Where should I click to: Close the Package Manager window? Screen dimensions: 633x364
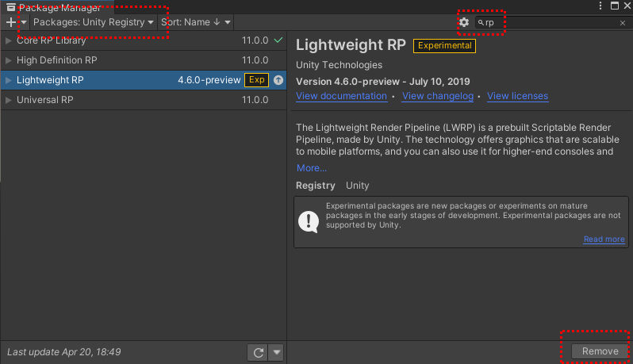coord(627,6)
